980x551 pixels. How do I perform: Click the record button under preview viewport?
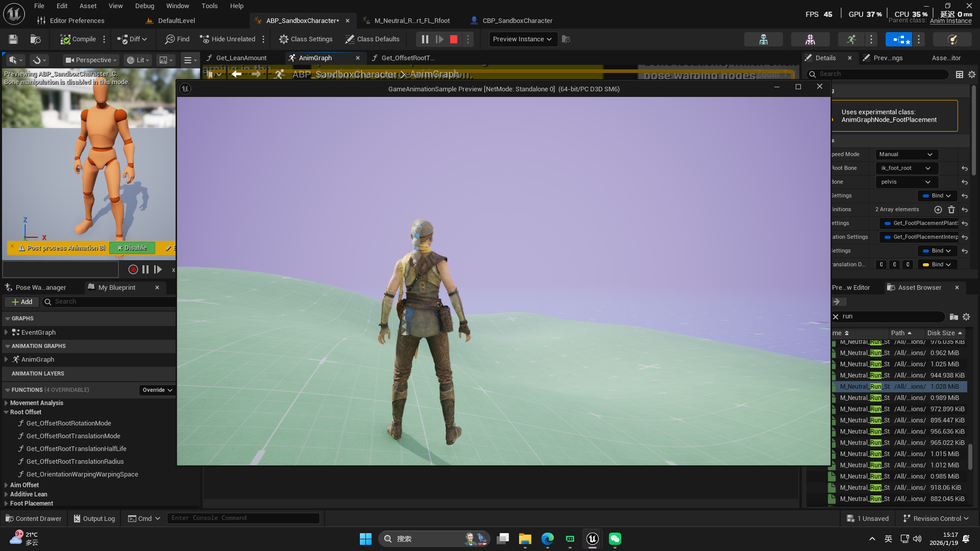tap(133, 269)
